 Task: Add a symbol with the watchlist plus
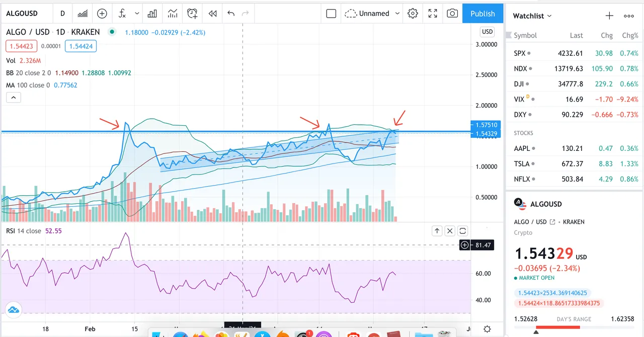point(609,16)
